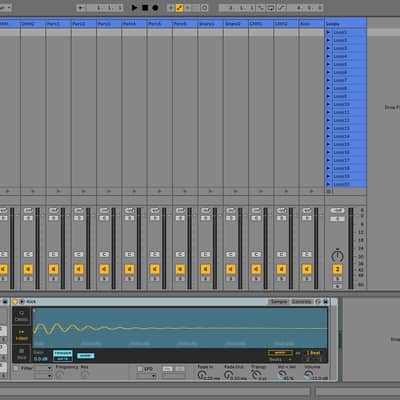The height and width of the screenshot is (400, 400).
Task: Solo the Perc6 track
Action: (x=180, y=278)
